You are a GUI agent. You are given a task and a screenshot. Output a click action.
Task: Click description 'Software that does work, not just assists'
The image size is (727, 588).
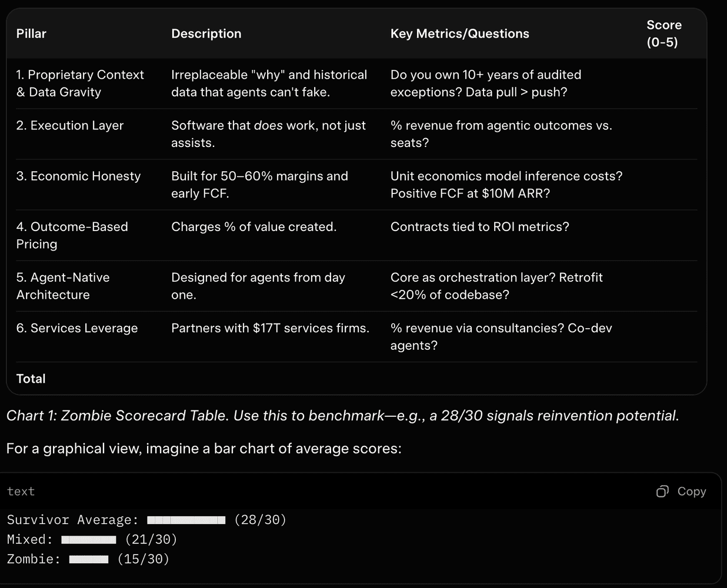[269, 134]
